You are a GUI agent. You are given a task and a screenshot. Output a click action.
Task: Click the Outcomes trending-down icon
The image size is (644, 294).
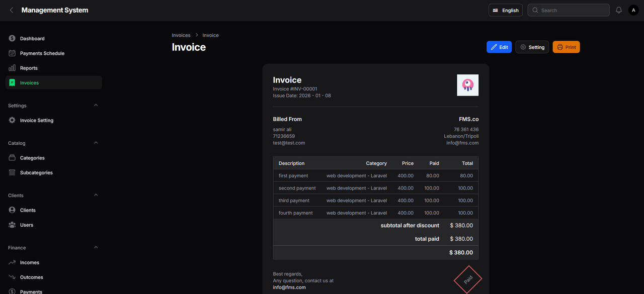pyautogui.click(x=12, y=277)
